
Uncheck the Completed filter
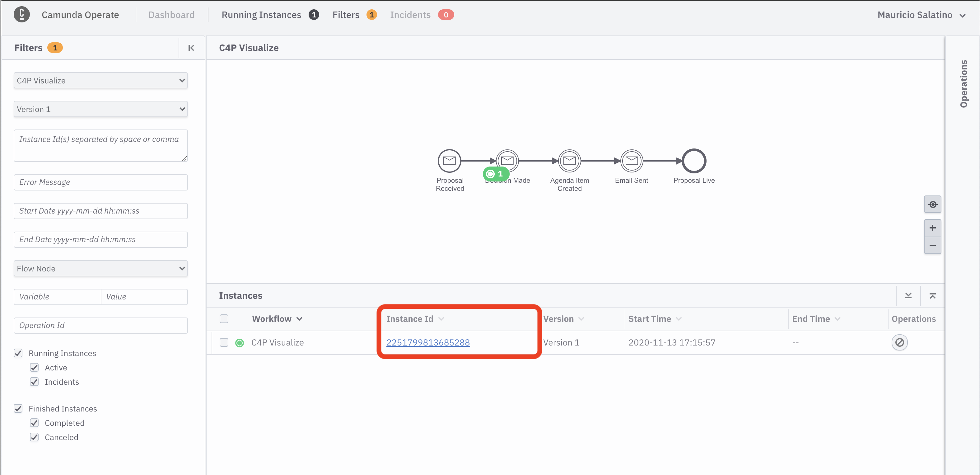click(34, 423)
